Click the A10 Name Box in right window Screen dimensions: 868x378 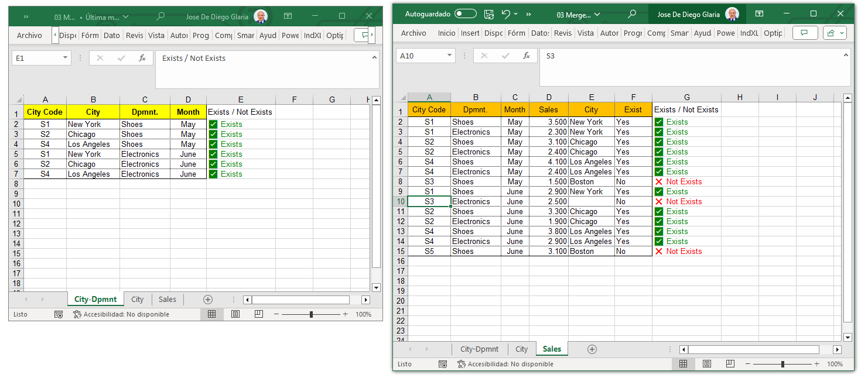click(420, 56)
